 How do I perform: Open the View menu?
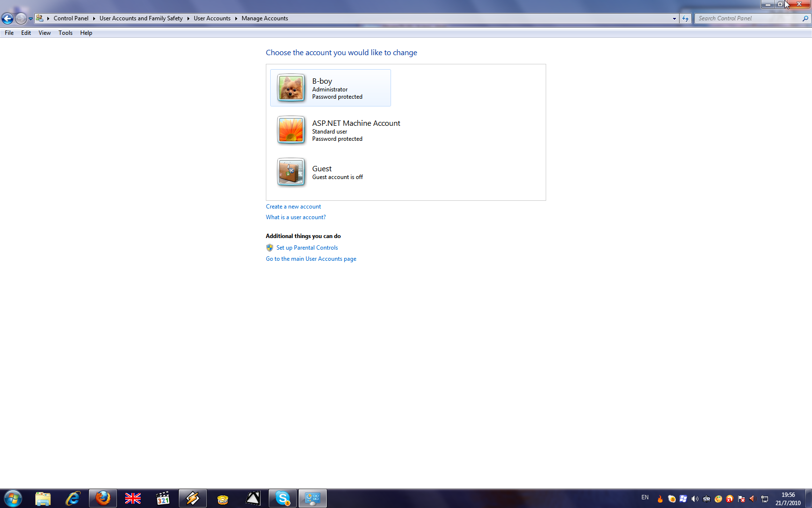tap(44, 33)
